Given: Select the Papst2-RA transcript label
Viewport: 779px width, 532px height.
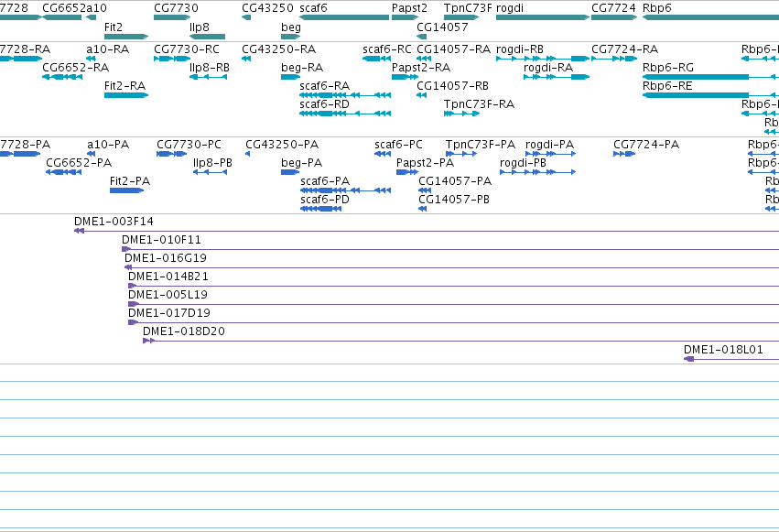Looking at the screenshot, I should click(421, 68).
